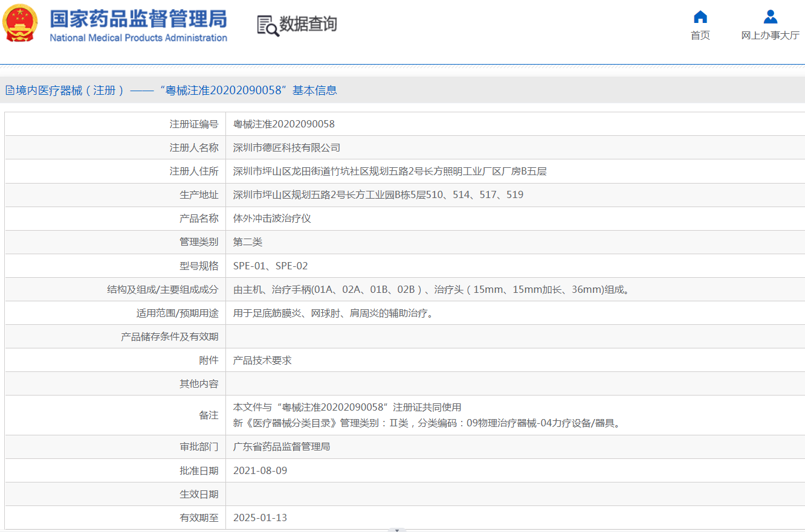This screenshot has width=805, height=532.
Task: Click the 注册证编号 label
Action: 194,124
